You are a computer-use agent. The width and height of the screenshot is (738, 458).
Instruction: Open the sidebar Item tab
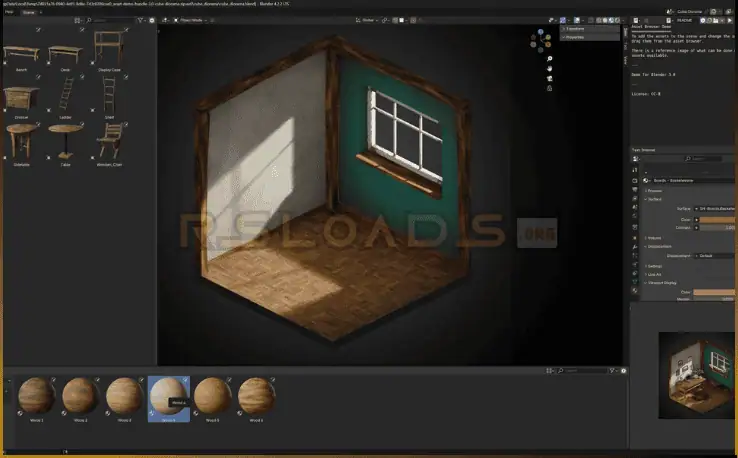(x=626, y=33)
